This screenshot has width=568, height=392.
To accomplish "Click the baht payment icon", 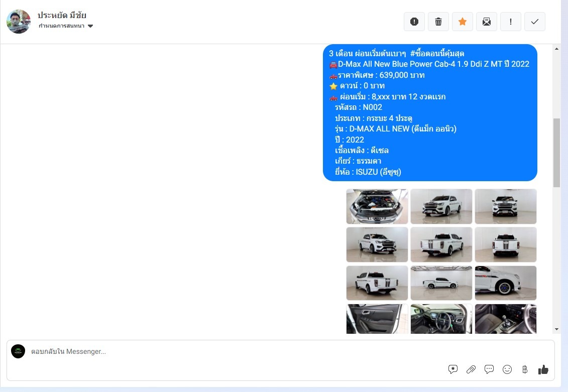I will click(525, 369).
